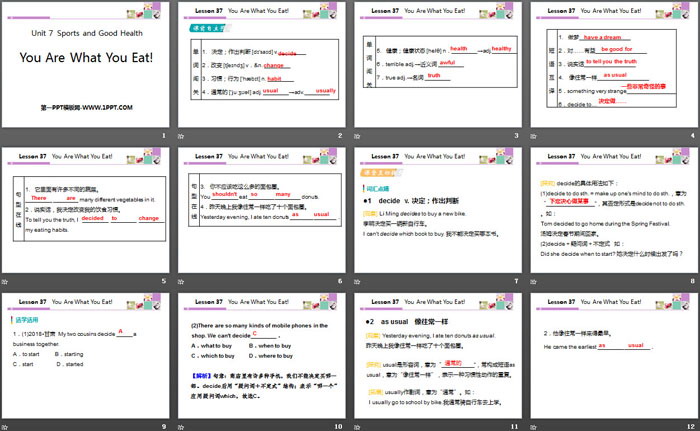Click the slide number '4' label
Image resolution: width=700 pixels, height=431 pixels.
click(693, 135)
